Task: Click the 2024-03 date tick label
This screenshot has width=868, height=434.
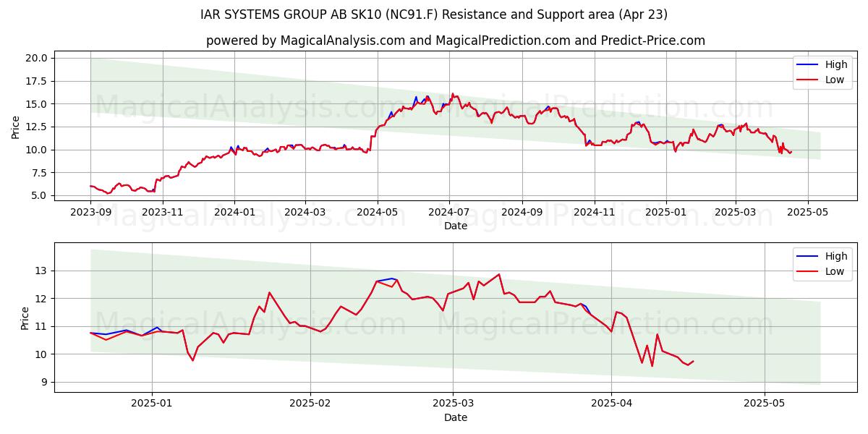Action: [305, 213]
